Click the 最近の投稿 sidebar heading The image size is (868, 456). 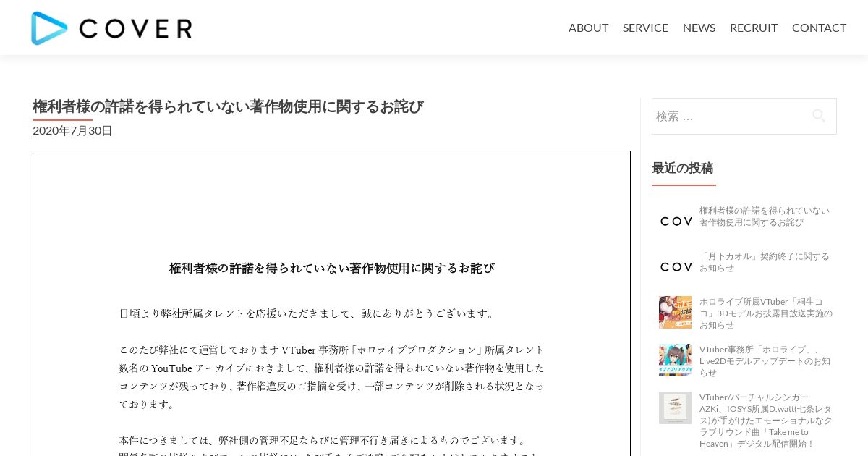coord(682,168)
